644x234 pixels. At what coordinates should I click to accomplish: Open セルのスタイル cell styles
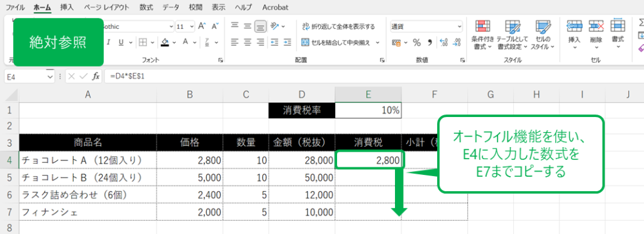click(x=543, y=35)
